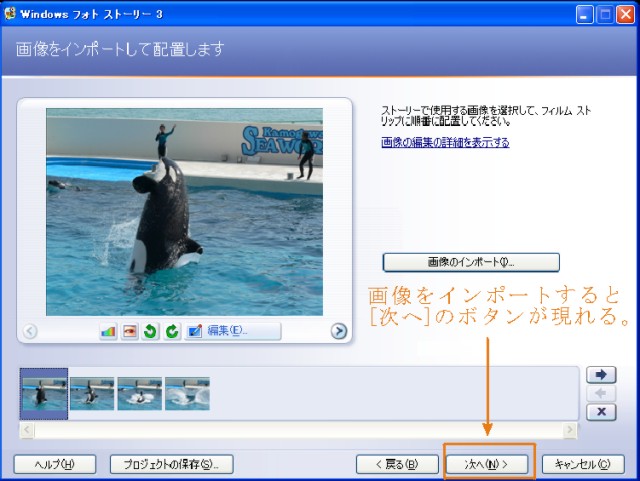Move selected picture forward in filmstrip

coord(601,374)
